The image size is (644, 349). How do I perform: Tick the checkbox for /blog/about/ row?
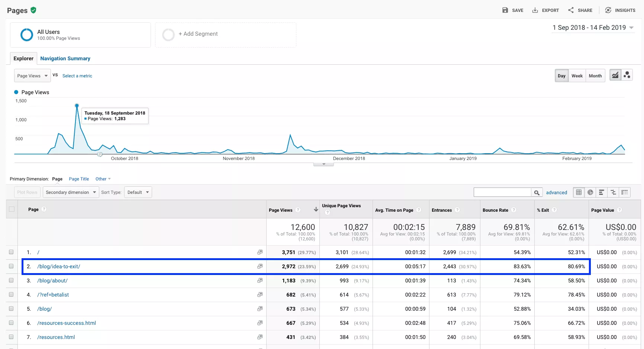coord(11,281)
